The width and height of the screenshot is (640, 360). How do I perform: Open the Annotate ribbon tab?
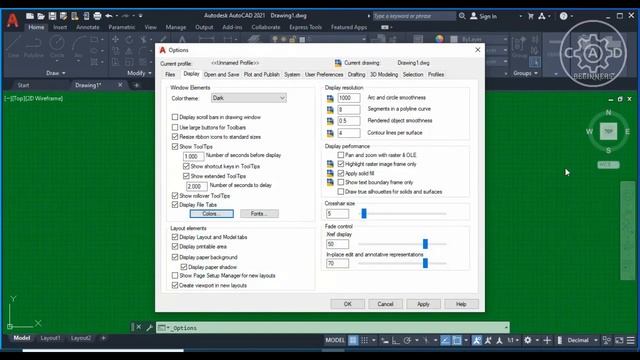(88, 27)
